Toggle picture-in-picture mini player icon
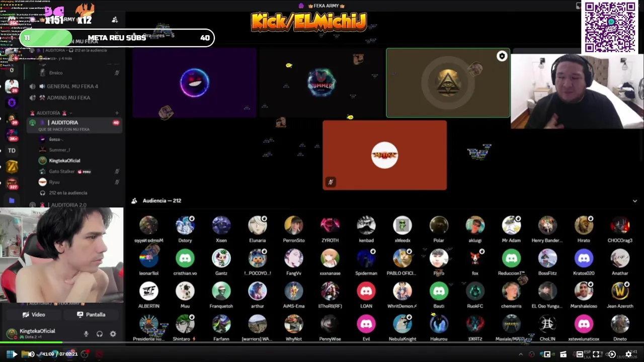 pos(547,354)
